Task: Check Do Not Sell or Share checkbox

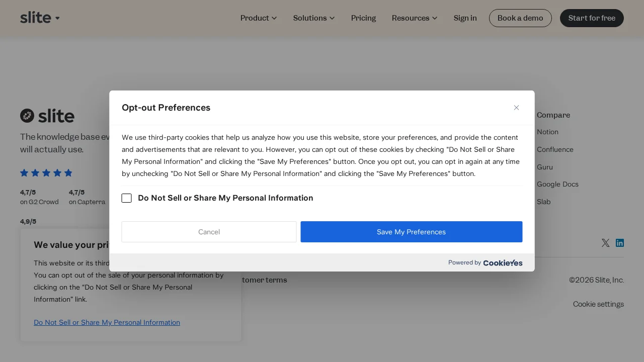Action: tap(127, 198)
